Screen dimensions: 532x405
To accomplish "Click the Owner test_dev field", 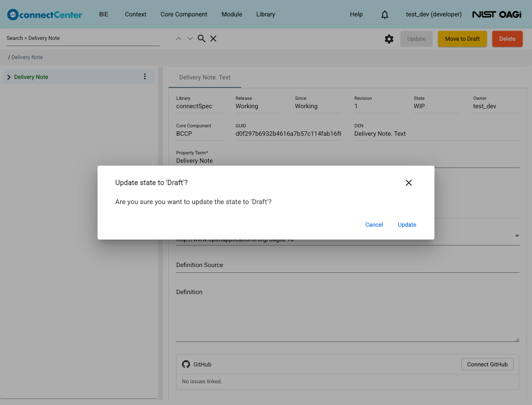I will tap(496, 106).
